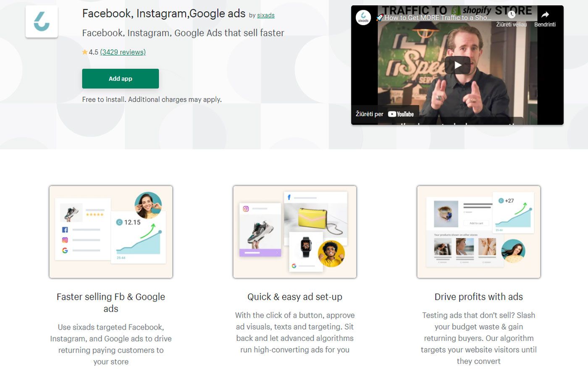Click 'With the click of a button' description
This screenshot has width=588, height=369.
coord(295,332)
